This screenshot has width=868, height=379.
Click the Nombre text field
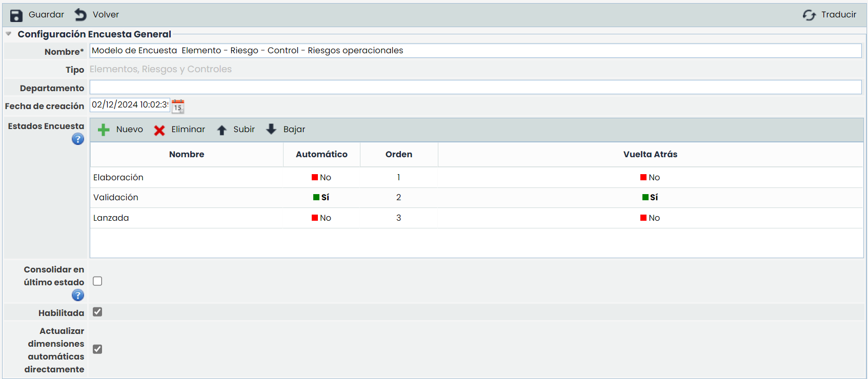475,51
